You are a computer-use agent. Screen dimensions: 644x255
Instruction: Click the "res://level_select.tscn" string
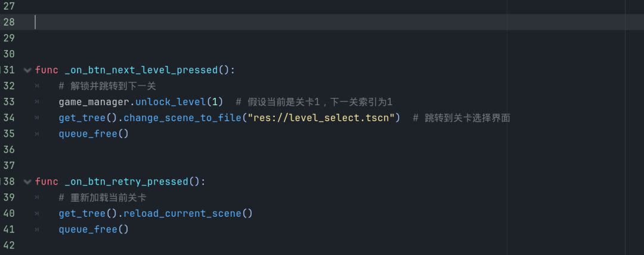321,118
